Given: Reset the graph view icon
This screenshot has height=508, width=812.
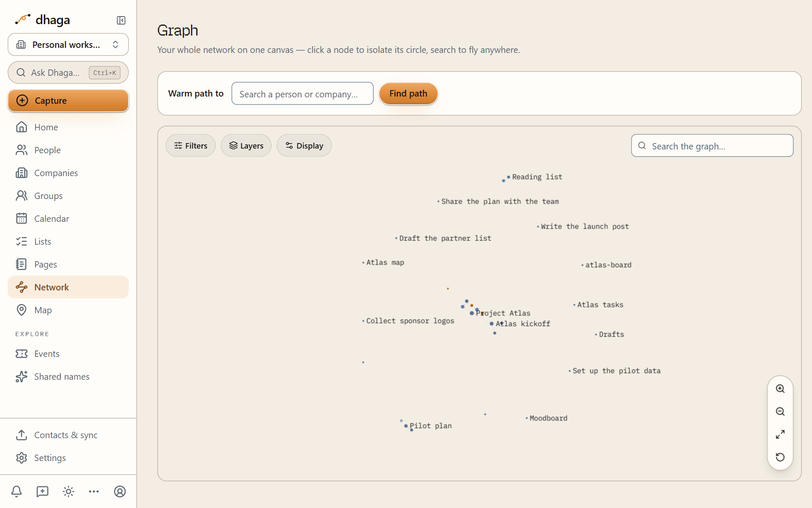Looking at the screenshot, I should click(x=780, y=457).
